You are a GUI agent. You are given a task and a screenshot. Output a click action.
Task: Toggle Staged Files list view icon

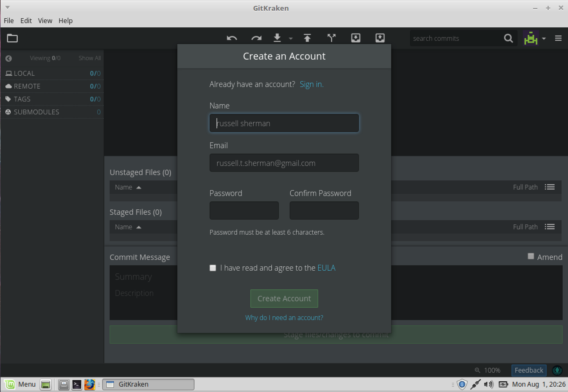click(550, 227)
